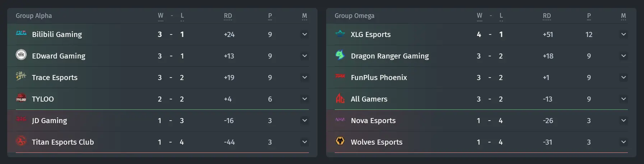Expand matches for XLG Esports row
Viewport: 644px width, 164px height.
point(624,34)
